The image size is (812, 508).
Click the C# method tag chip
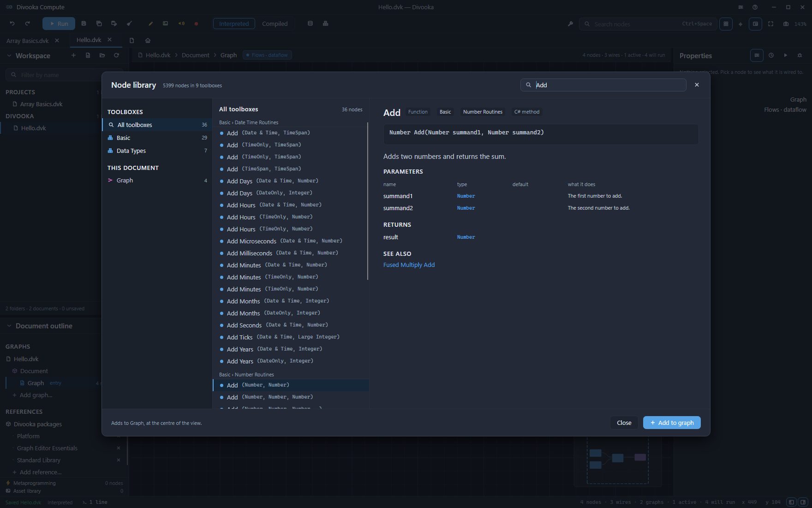pos(526,112)
